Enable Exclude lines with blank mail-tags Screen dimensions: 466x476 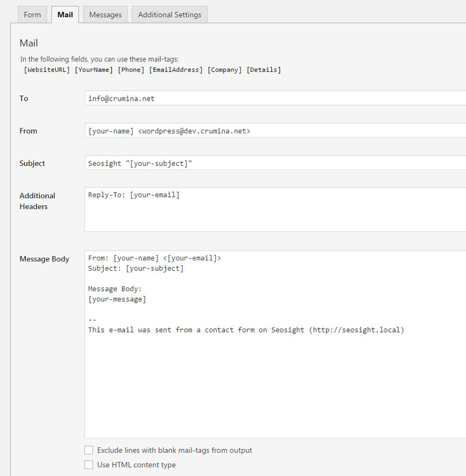[89, 450]
